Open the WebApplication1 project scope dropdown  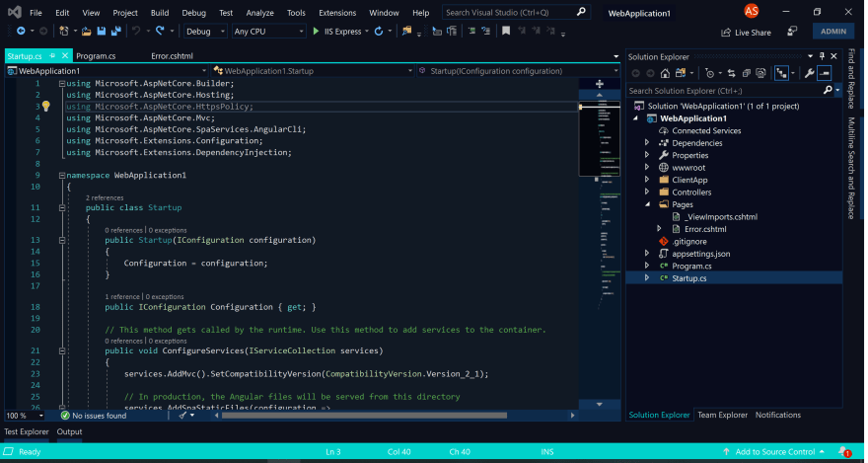107,71
